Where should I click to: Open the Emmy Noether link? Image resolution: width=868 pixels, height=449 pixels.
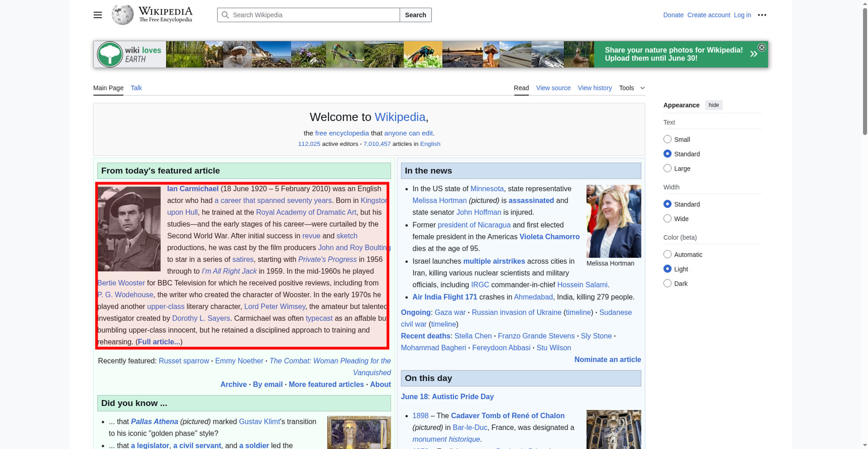[239, 361]
